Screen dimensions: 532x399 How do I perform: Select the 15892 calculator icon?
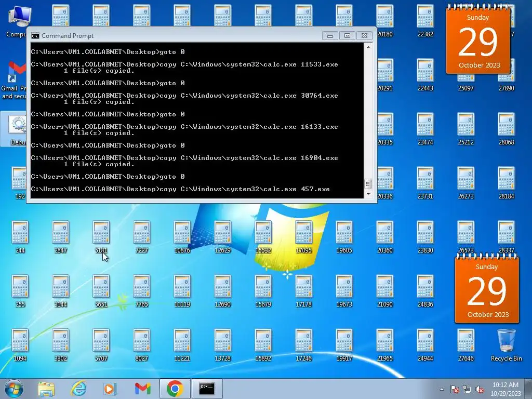coord(263,345)
